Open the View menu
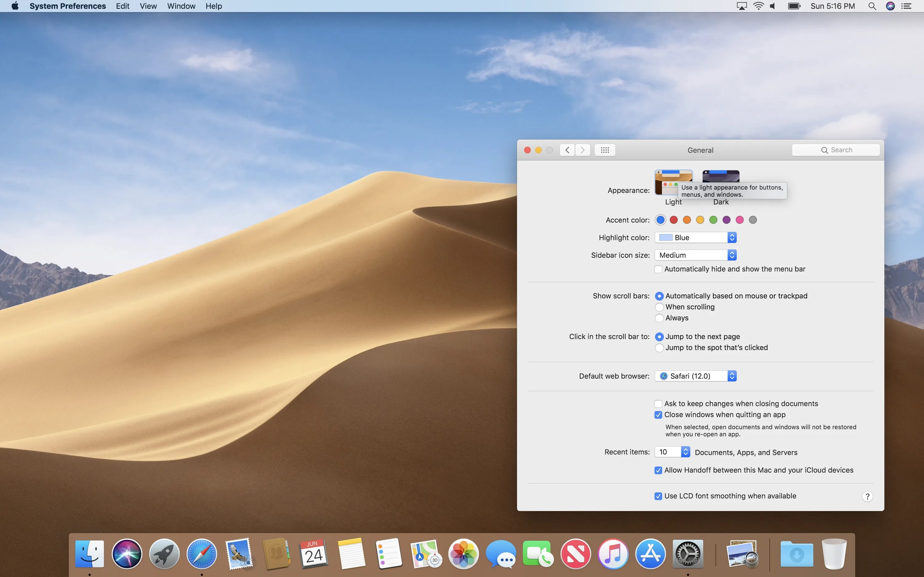This screenshot has width=924, height=577. pyautogui.click(x=148, y=6)
